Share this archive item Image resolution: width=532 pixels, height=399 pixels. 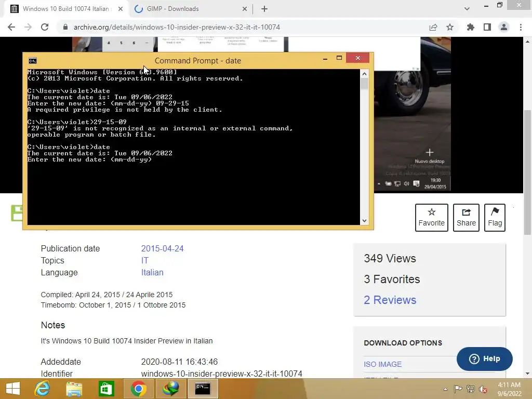click(466, 218)
